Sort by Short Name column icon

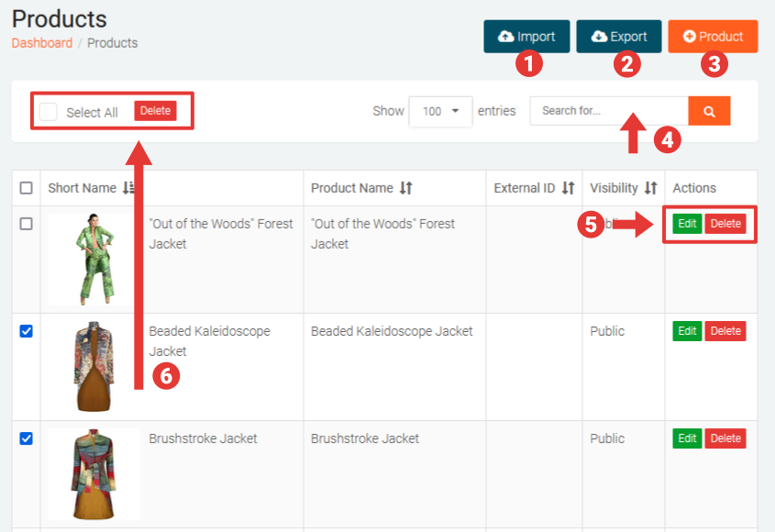tap(128, 188)
